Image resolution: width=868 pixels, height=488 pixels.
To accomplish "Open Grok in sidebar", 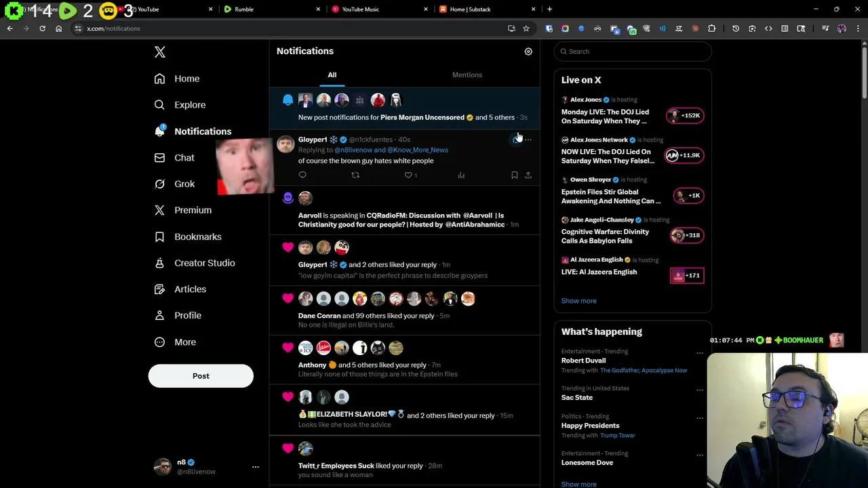I will 174,184.
